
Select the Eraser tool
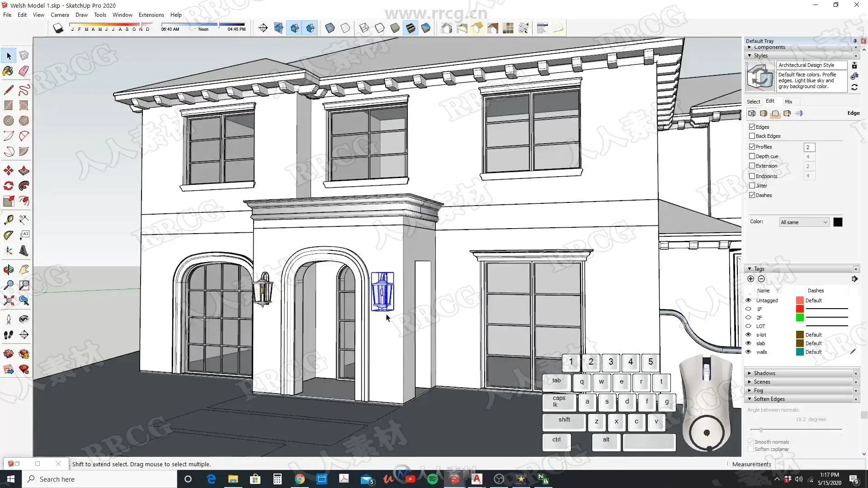tap(24, 71)
